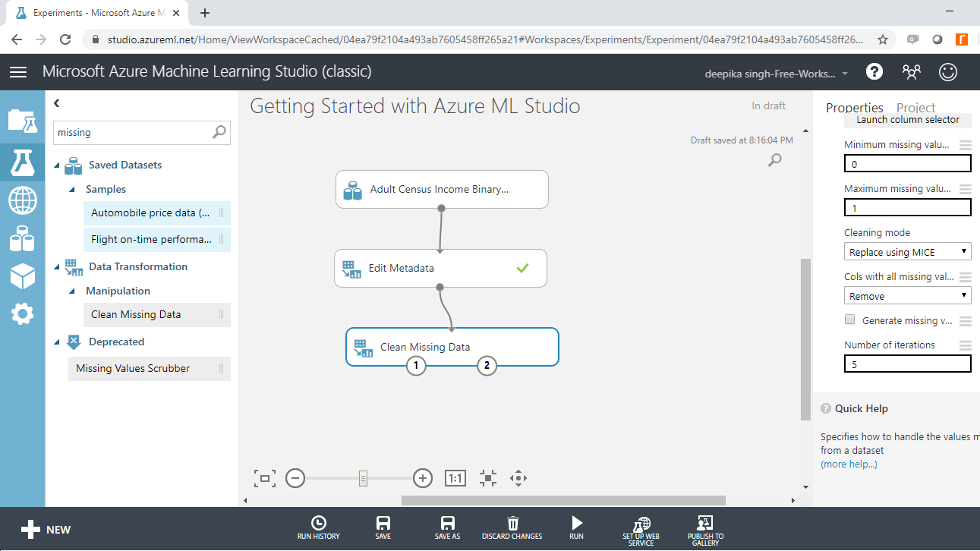The height and width of the screenshot is (551, 980).
Task: Click the search magnifier in module search box
Action: tap(219, 132)
